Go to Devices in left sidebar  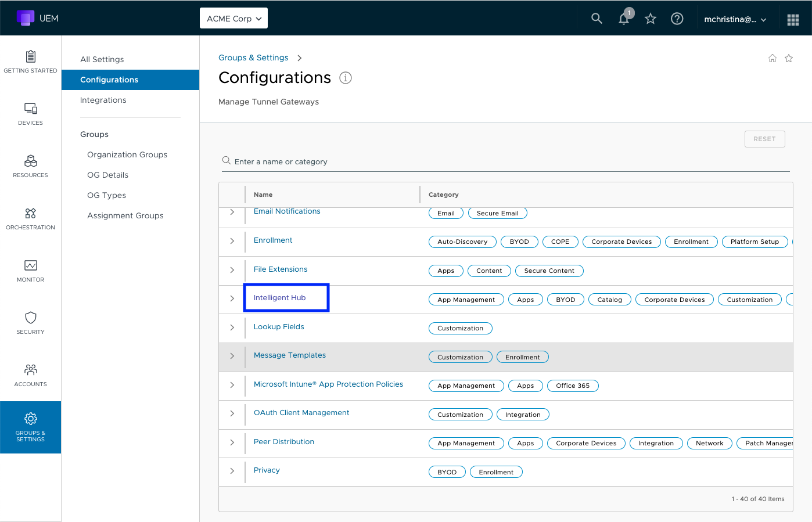[x=30, y=114]
